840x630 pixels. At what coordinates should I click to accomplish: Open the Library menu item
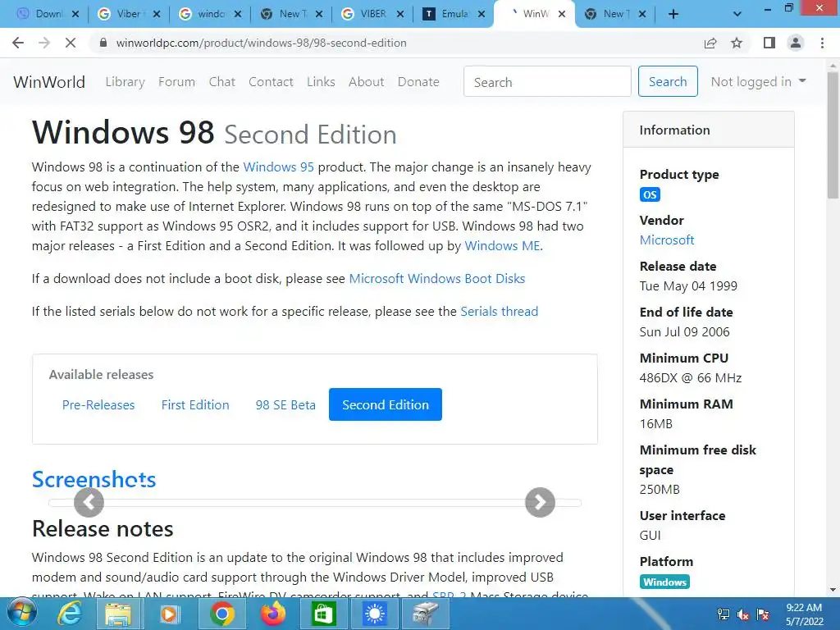tap(125, 82)
